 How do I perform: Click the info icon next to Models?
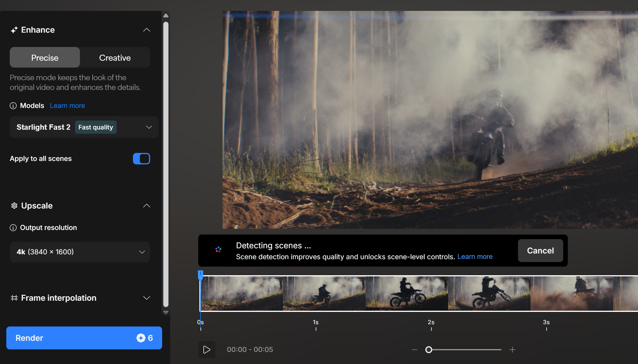13,106
